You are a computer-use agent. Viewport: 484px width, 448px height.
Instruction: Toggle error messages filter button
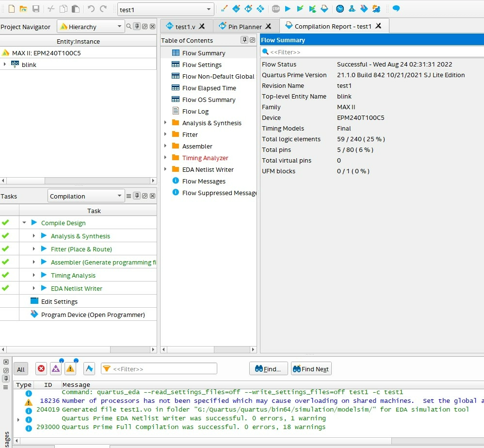tap(41, 368)
